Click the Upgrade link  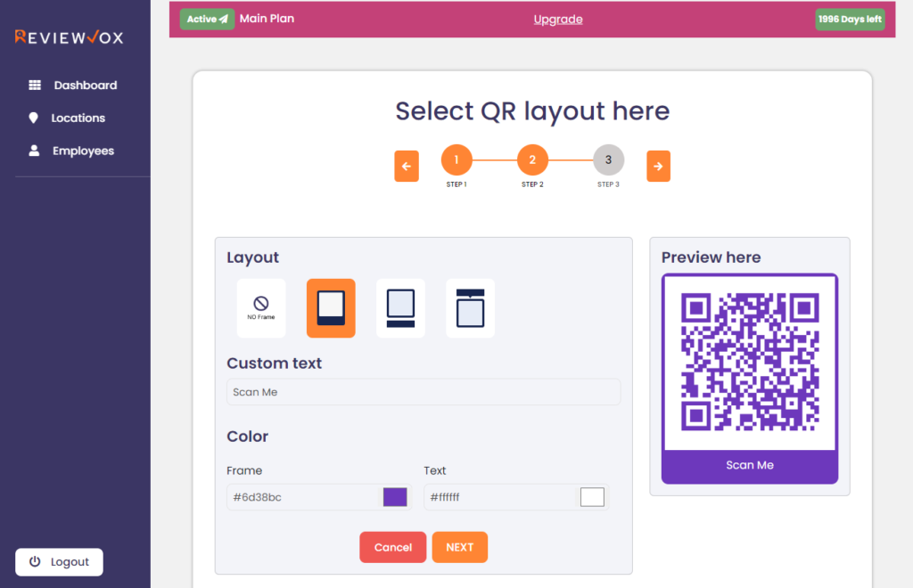coord(558,19)
